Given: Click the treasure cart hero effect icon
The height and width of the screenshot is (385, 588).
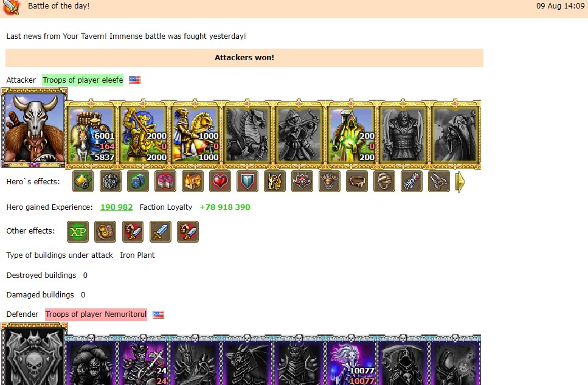Looking at the screenshot, I should (x=83, y=182).
